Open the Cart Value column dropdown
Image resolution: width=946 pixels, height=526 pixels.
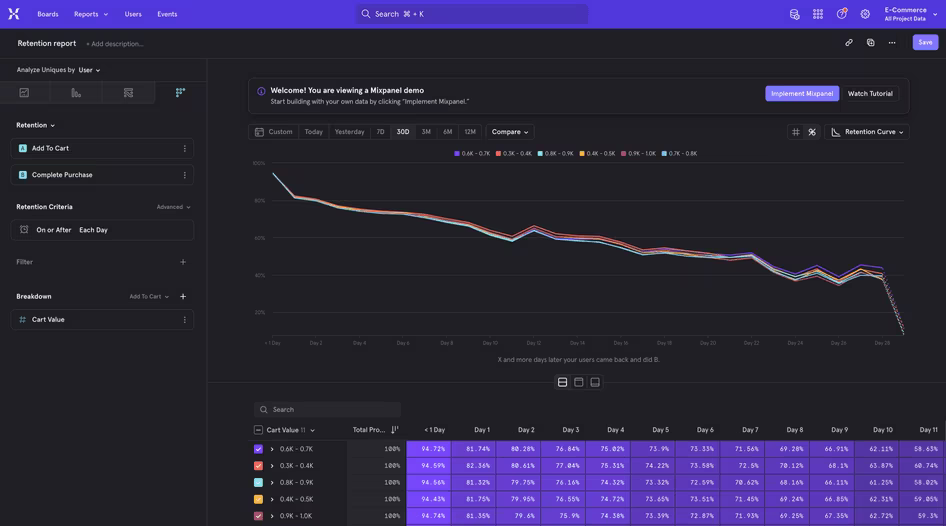(x=290, y=430)
